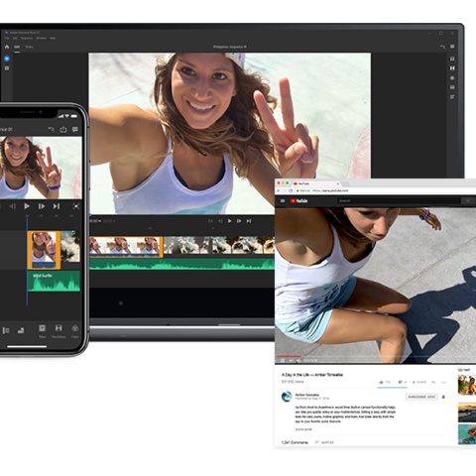Tap the undo icon on the phone

[52, 129]
